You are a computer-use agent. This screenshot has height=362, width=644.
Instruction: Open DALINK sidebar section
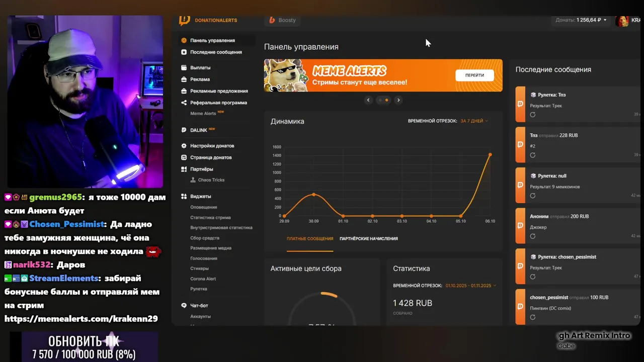[x=199, y=130]
